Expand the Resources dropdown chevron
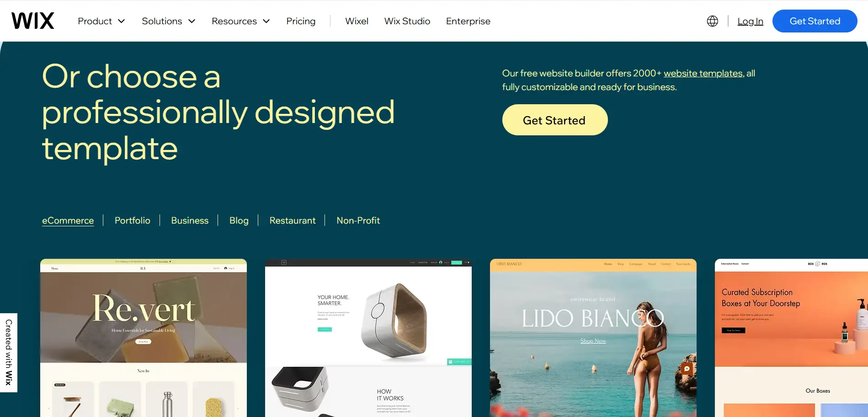The width and height of the screenshot is (868, 417). point(266,21)
